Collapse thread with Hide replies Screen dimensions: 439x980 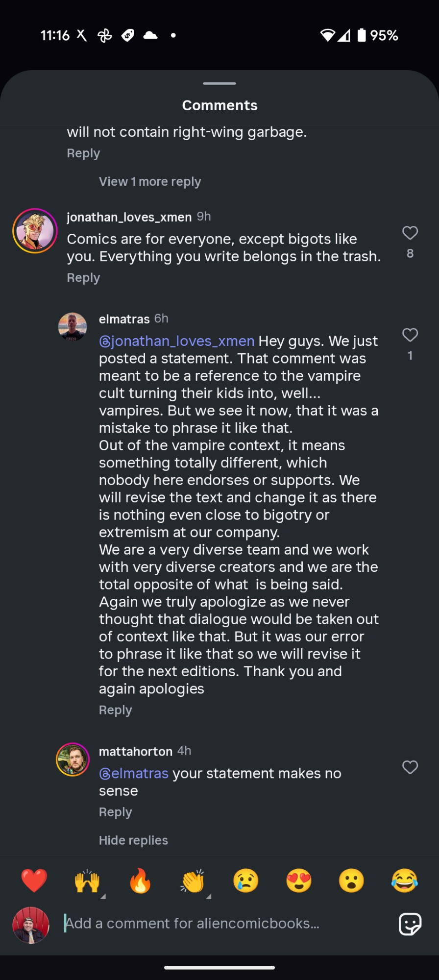click(133, 840)
